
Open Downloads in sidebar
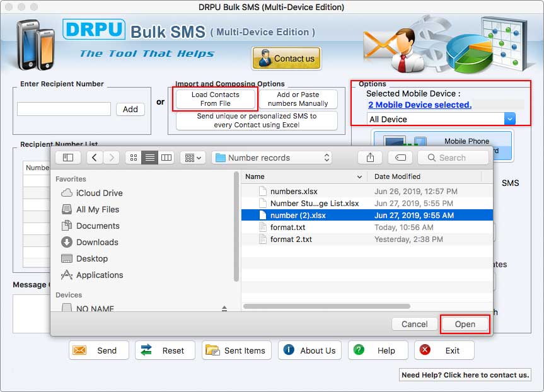click(90, 242)
